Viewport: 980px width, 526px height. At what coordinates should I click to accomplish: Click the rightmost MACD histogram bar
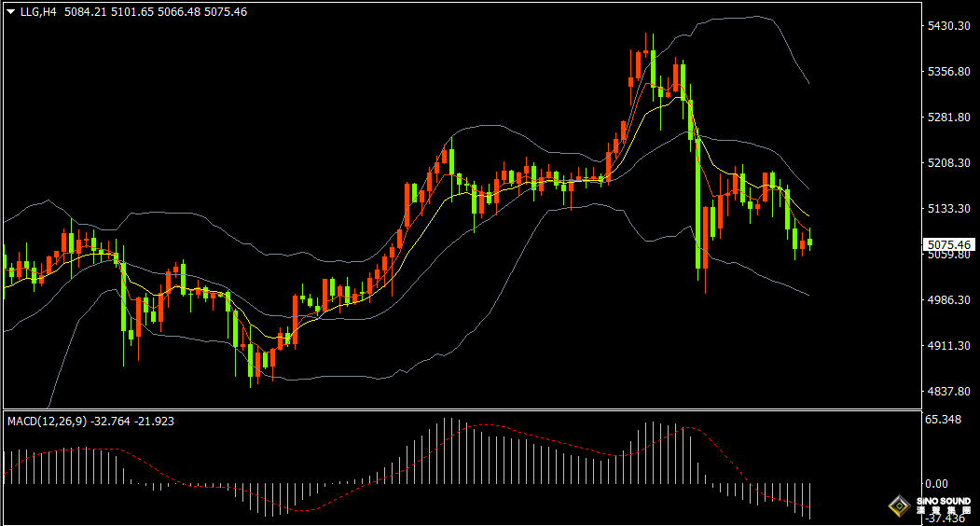pyautogui.click(x=811, y=500)
